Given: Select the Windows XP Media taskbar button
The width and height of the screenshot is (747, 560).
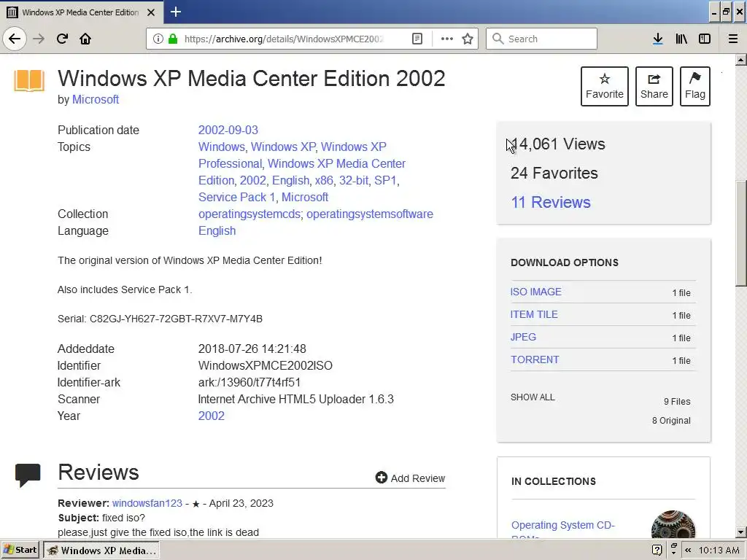Looking at the screenshot, I should point(101,550).
